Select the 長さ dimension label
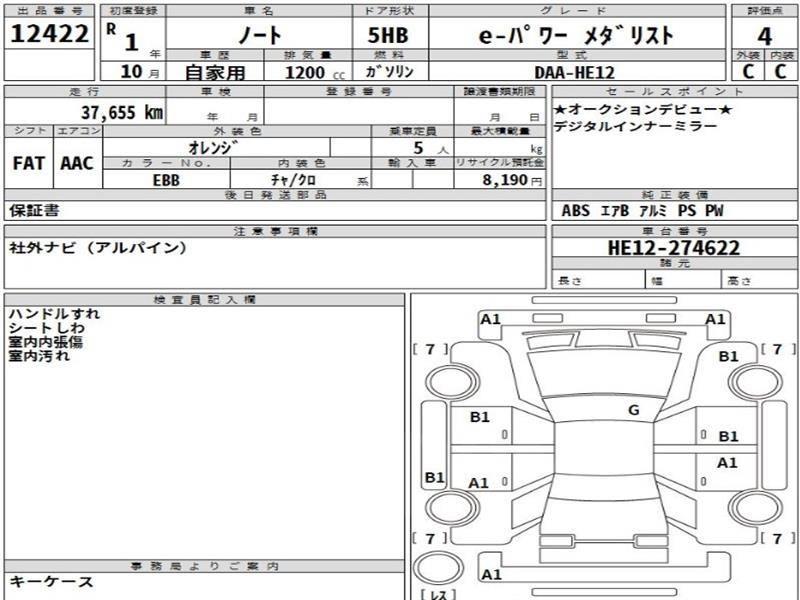The width and height of the screenshot is (800, 600). coord(570,280)
